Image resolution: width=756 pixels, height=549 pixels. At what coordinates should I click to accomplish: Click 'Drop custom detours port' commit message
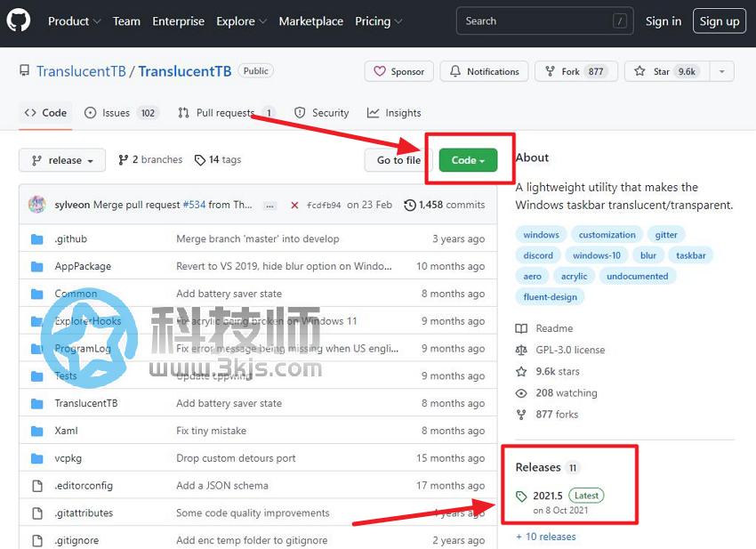click(236, 458)
